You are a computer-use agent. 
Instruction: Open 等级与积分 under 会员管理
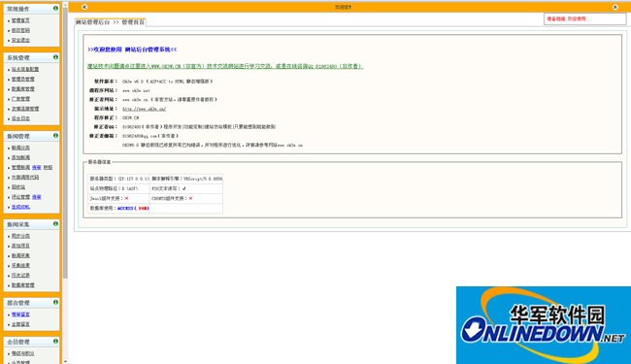point(23,353)
